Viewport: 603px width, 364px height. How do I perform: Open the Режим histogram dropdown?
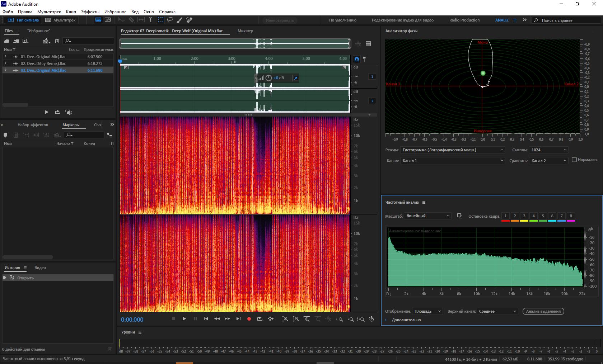click(x=453, y=150)
